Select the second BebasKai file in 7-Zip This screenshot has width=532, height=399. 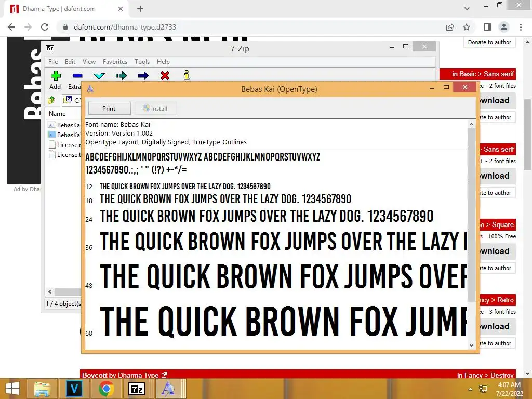[x=64, y=135]
